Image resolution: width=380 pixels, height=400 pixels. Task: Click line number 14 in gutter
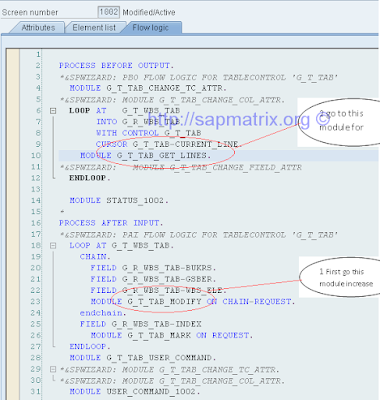click(35, 200)
